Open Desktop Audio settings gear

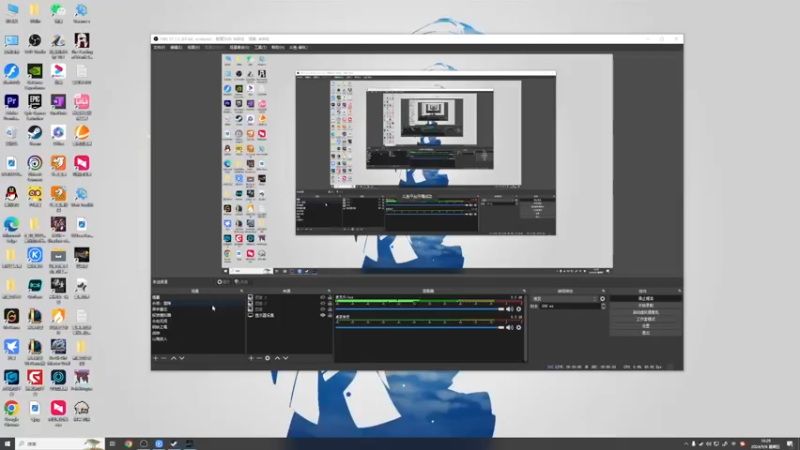tap(519, 328)
